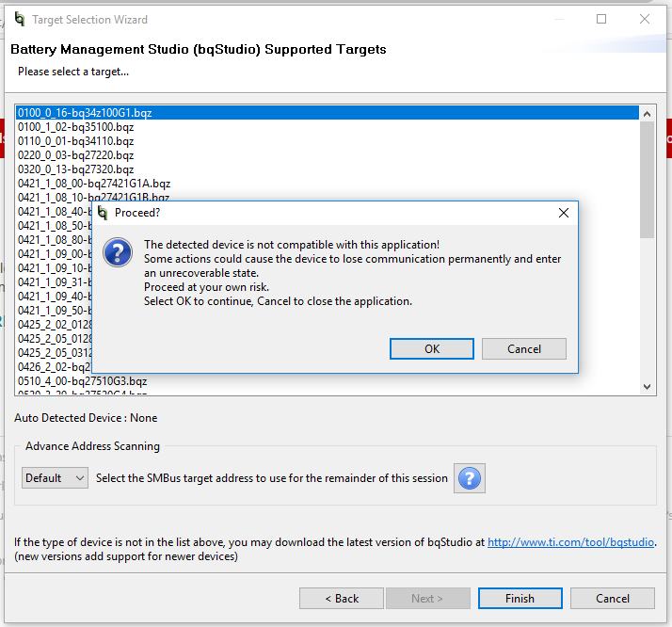Click the Auto Detected Device label

[86, 418]
